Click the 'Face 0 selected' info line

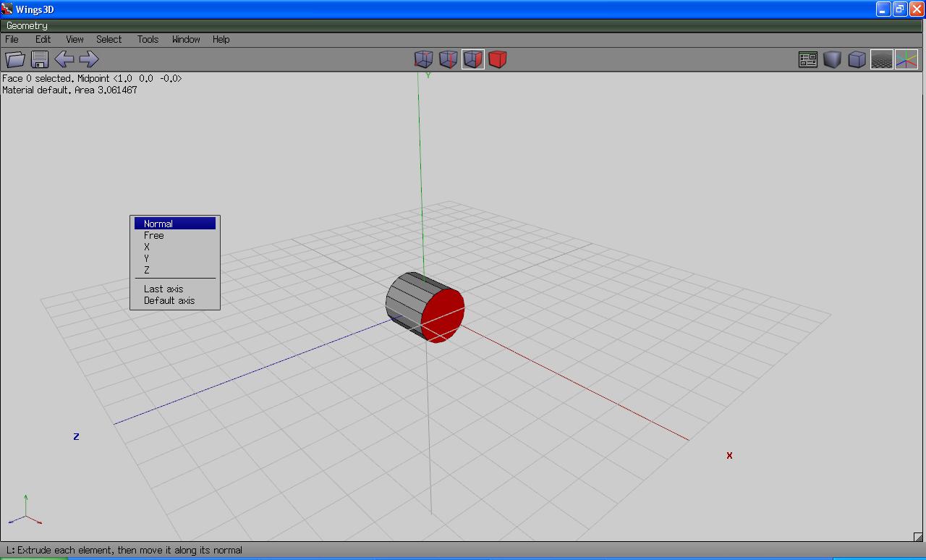(92, 78)
